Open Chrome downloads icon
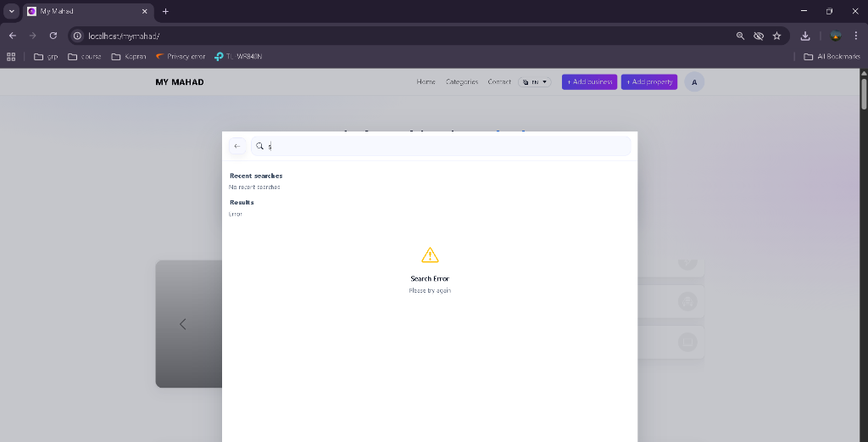Screen dimensions: 868x442 805,36
